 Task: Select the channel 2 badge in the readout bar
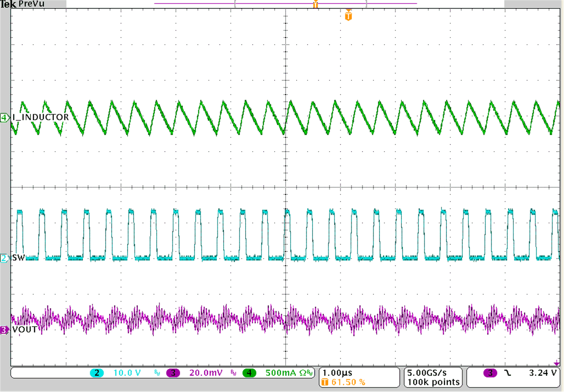point(96,373)
